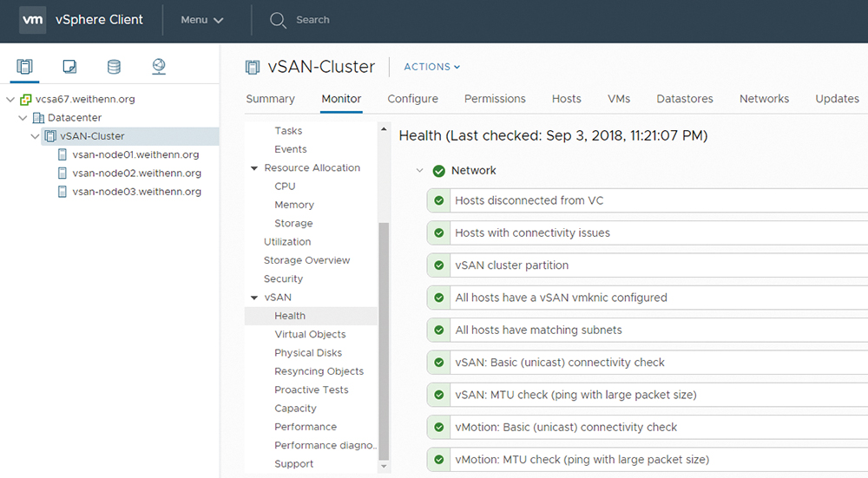
Task: Switch to the Configure tab
Action: [413, 99]
